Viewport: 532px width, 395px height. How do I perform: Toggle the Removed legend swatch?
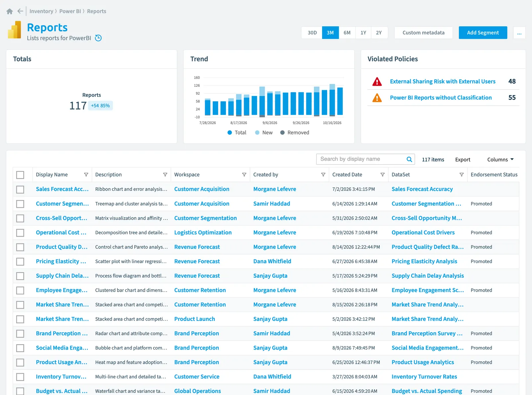283,133
